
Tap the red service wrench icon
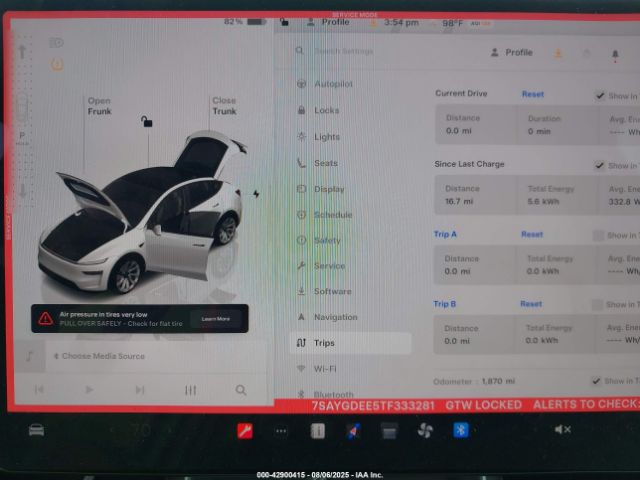click(x=245, y=430)
